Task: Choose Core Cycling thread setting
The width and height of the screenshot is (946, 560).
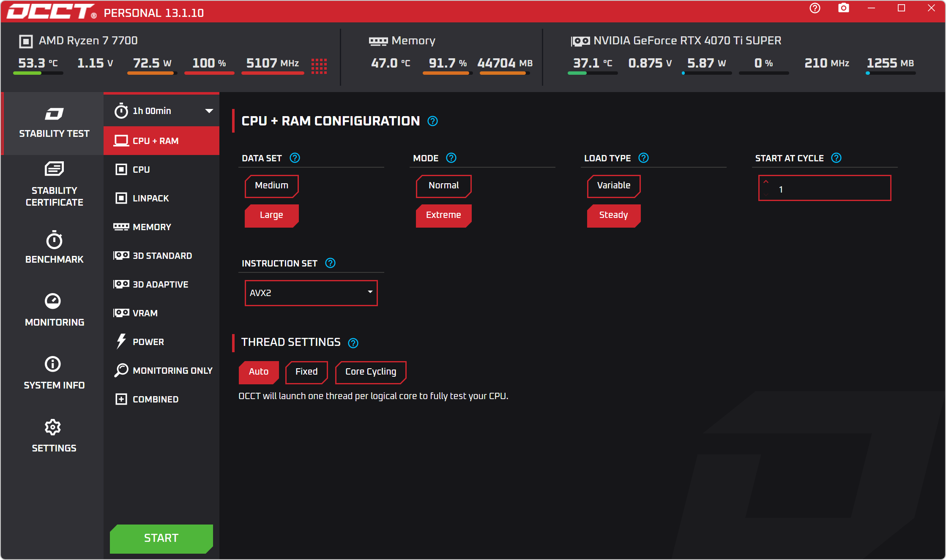Action: (x=370, y=372)
